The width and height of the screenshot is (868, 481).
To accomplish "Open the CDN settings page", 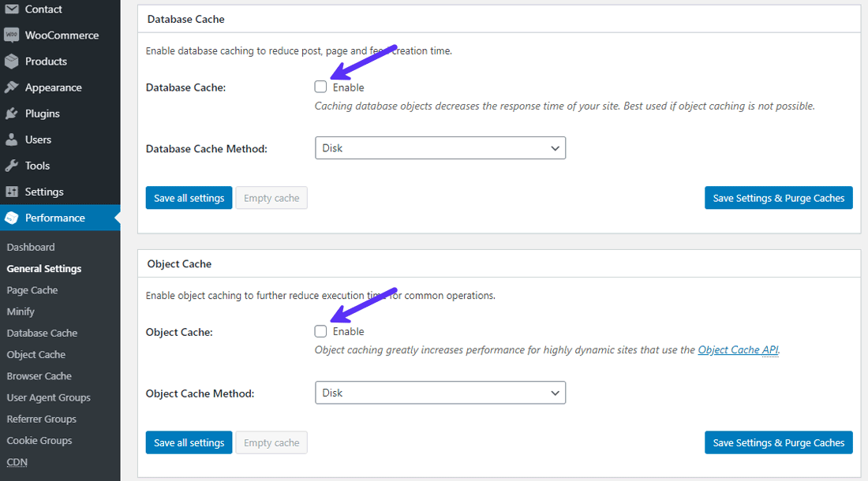I will [17, 461].
